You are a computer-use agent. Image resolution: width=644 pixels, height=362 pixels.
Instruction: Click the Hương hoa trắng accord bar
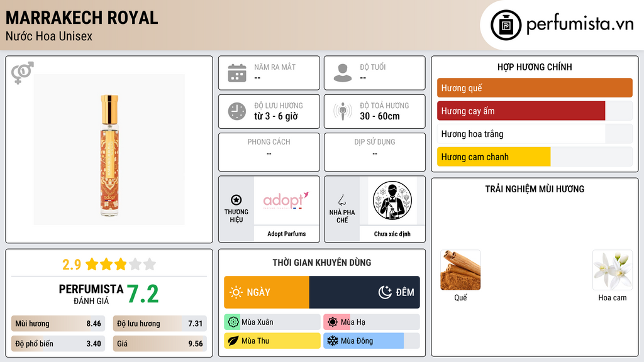[535, 134]
